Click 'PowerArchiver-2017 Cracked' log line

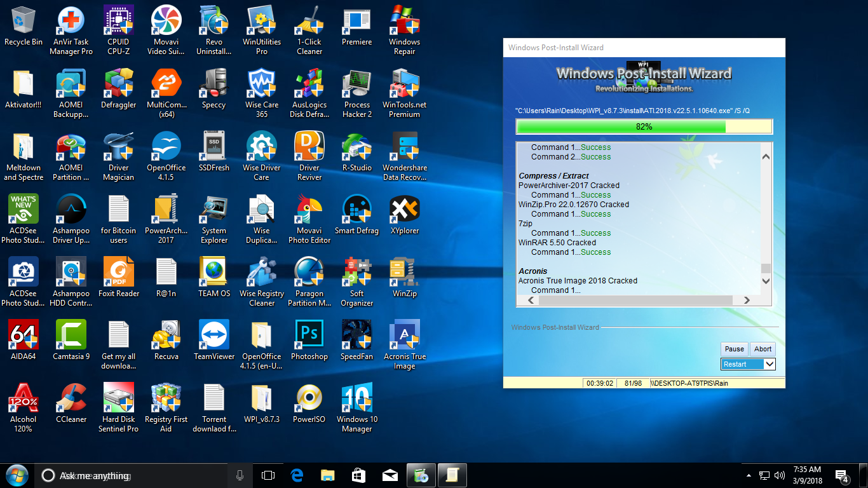[569, 186]
